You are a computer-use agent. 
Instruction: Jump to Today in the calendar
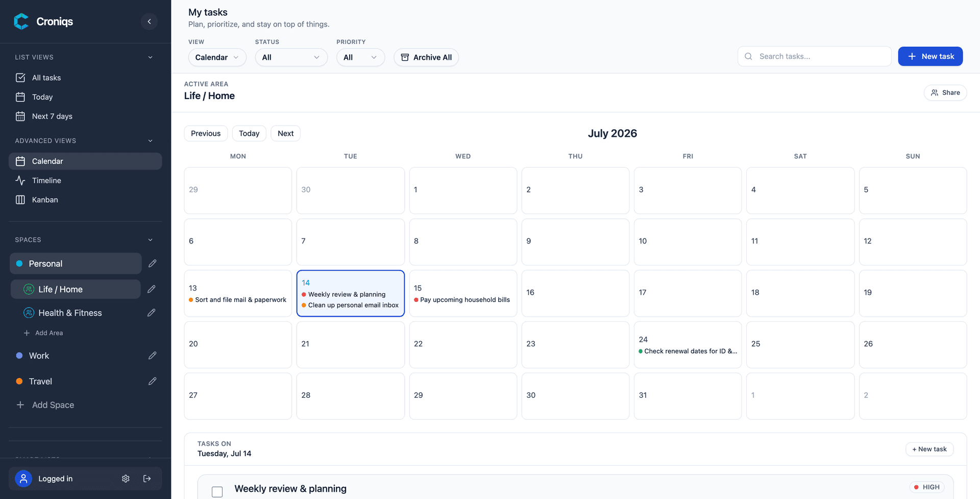pos(249,133)
